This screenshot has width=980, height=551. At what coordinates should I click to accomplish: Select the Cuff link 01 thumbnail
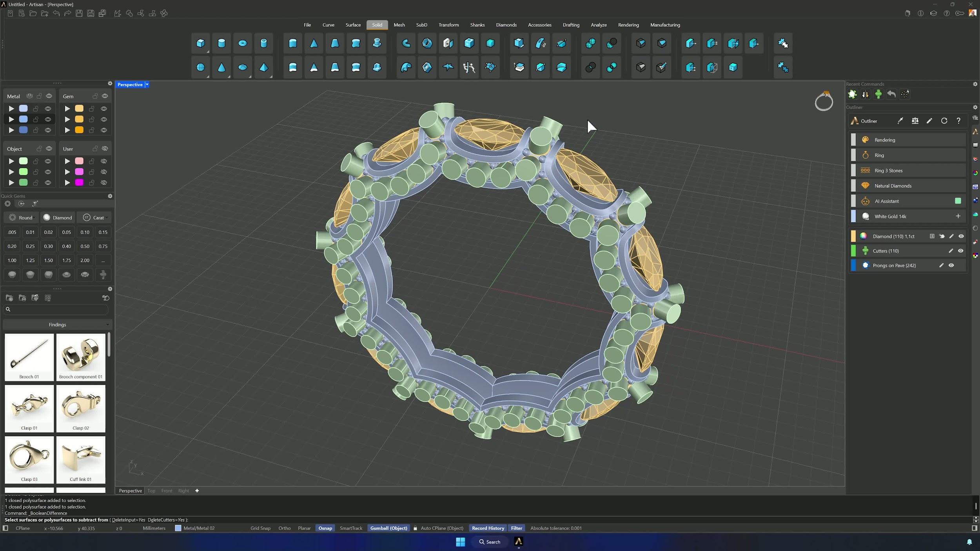coord(81,460)
